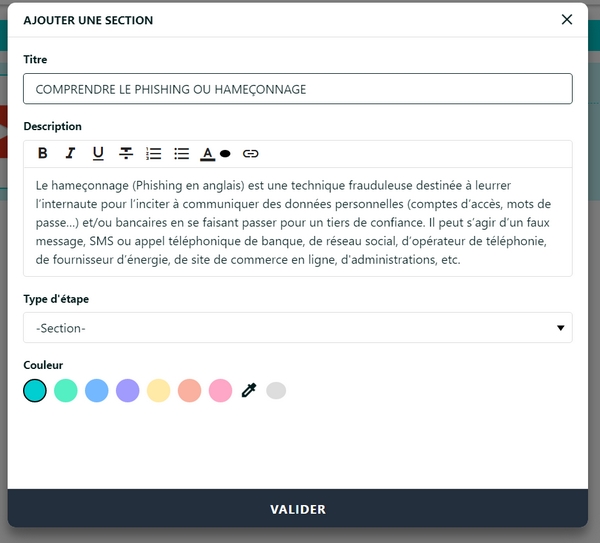
Task: Click the -Section- combo box field
Action: click(x=298, y=328)
